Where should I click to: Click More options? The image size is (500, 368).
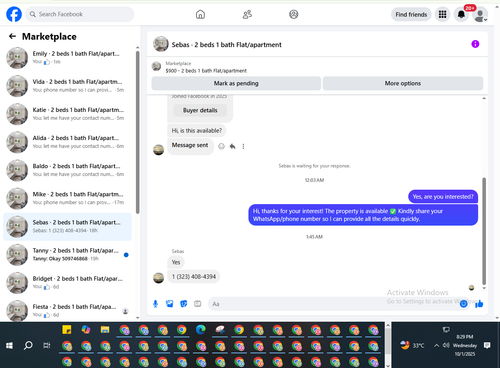[x=403, y=83]
